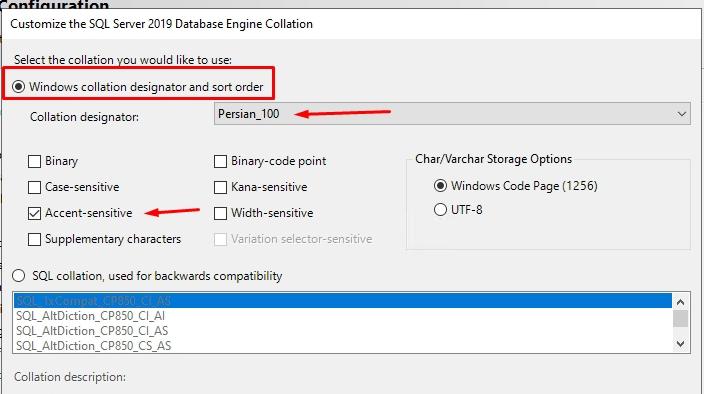Screen dimensions: 704x394
Task: Open the Collation designator dropdown showing Persian_100
Action: pyautogui.click(x=452, y=114)
